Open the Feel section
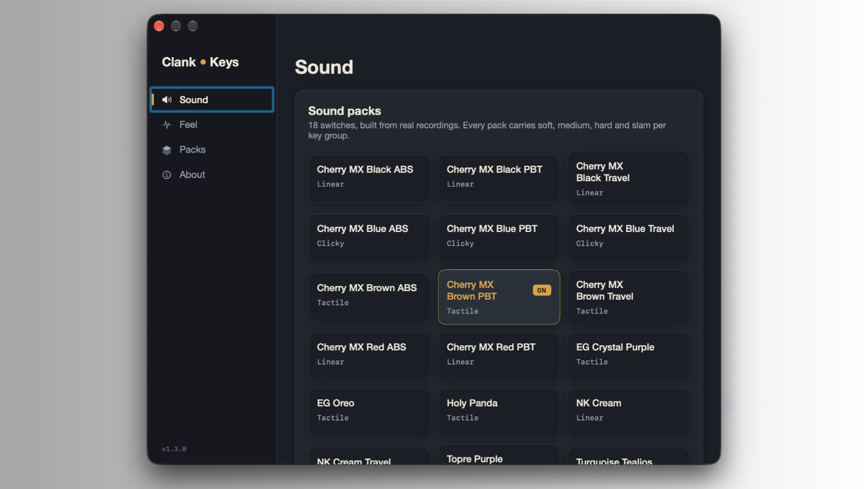 pos(212,125)
